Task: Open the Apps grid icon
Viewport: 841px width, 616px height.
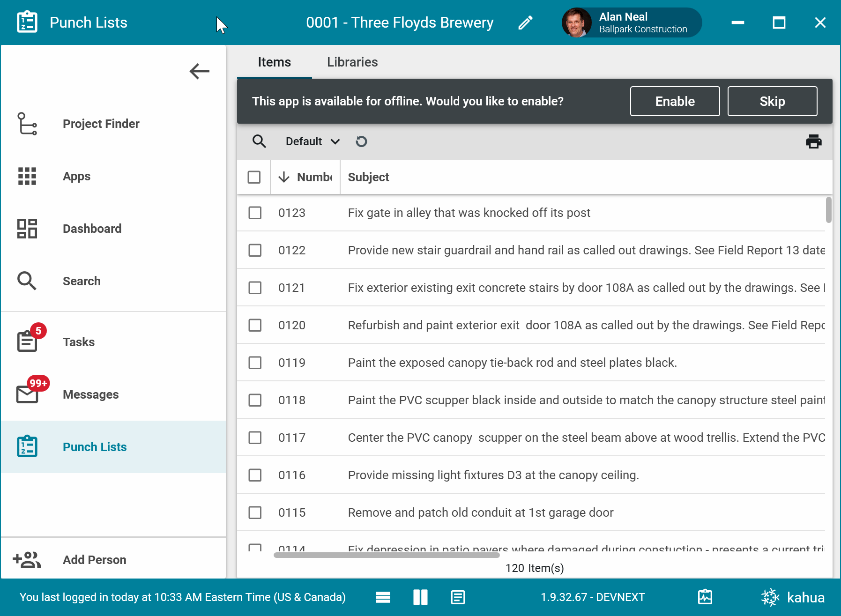Action: point(27,176)
